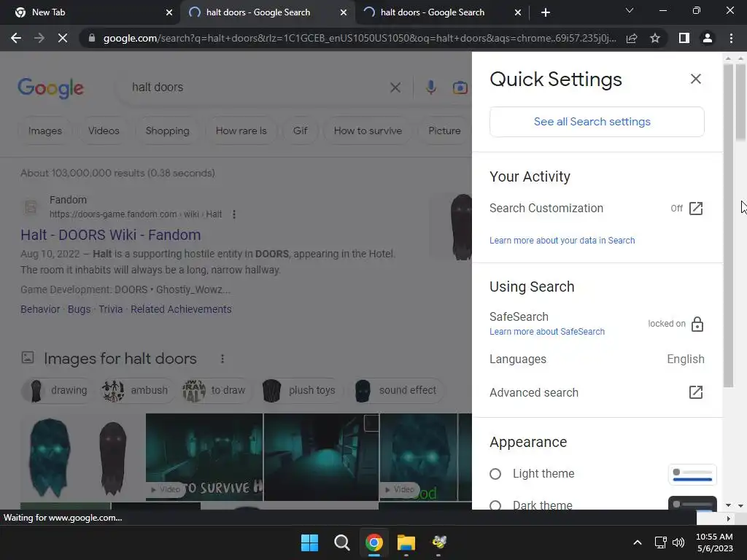
Task: Close the Quick Settings panel
Action: (x=695, y=79)
